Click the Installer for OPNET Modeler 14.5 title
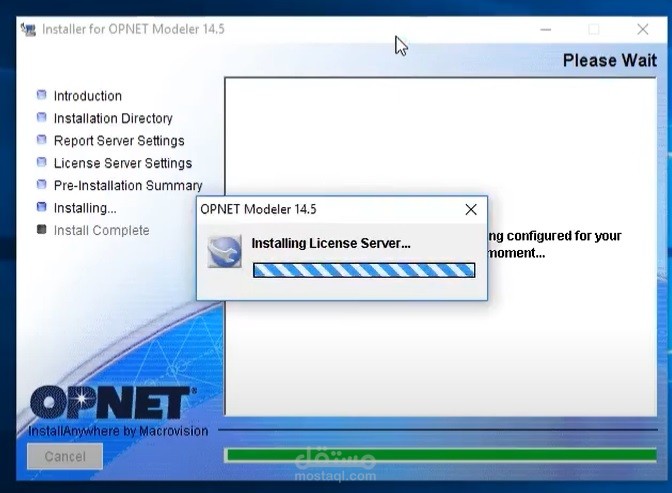The height and width of the screenshot is (493, 672). [133, 29]
